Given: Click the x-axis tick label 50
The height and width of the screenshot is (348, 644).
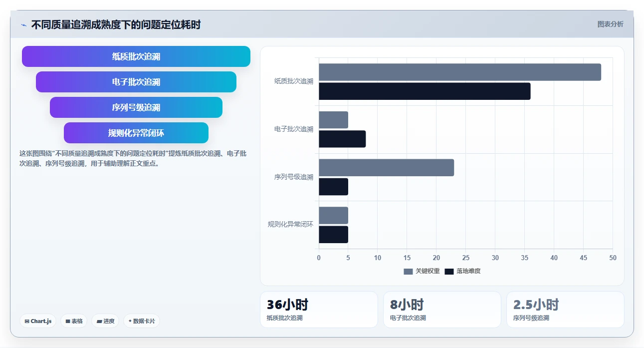Looking at the screenshot, I should pos(613,258).
